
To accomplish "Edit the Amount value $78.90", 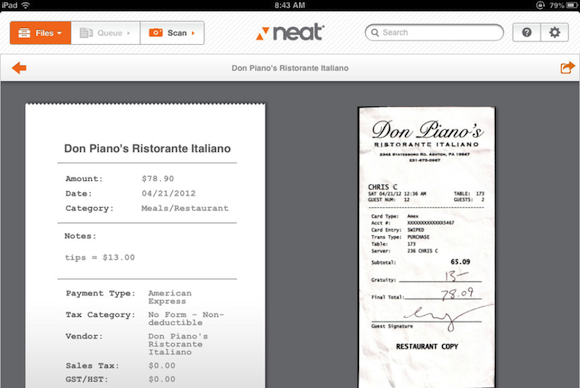I will 158,179.
